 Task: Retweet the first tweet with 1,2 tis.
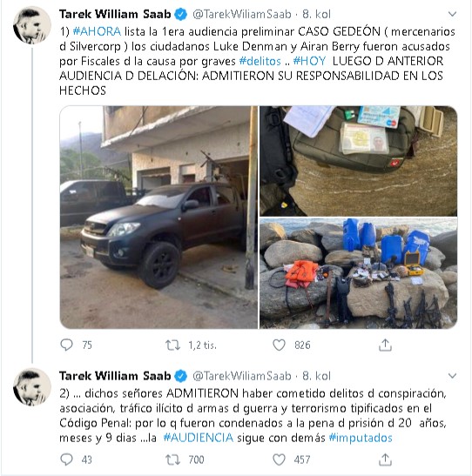172,345
